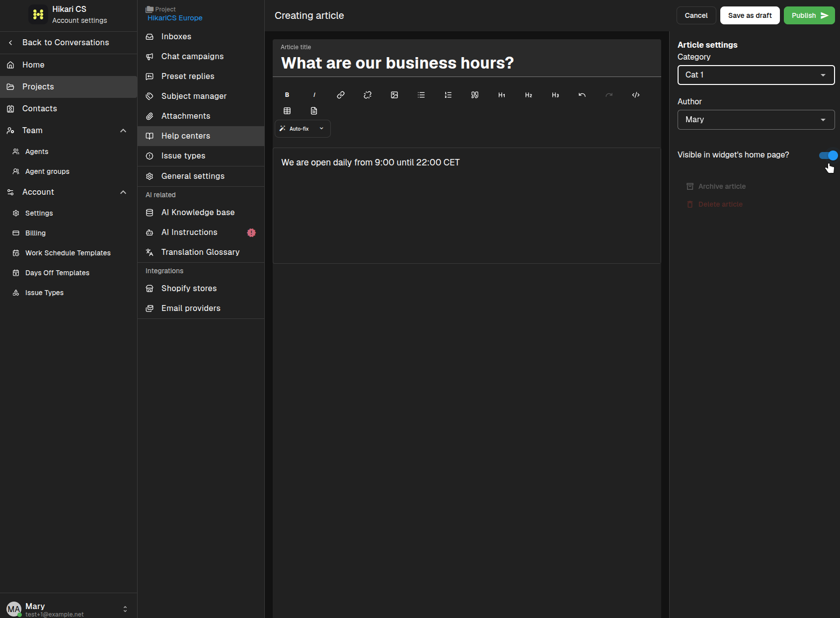Toggle bold formatting in editor toolbar
The image size is (840, 618).
coord(287,95)
